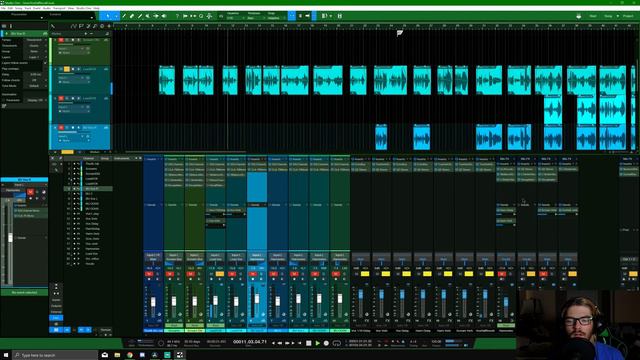Click the timeline marker flag
The width and height of the screenshot is (640, 360).
point(400,33)
